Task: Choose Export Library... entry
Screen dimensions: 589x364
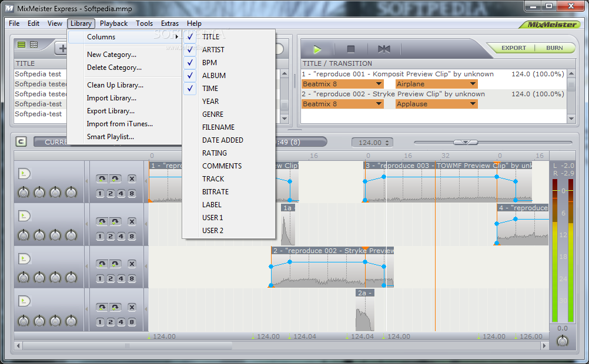Action: click(x=125, y=111)
